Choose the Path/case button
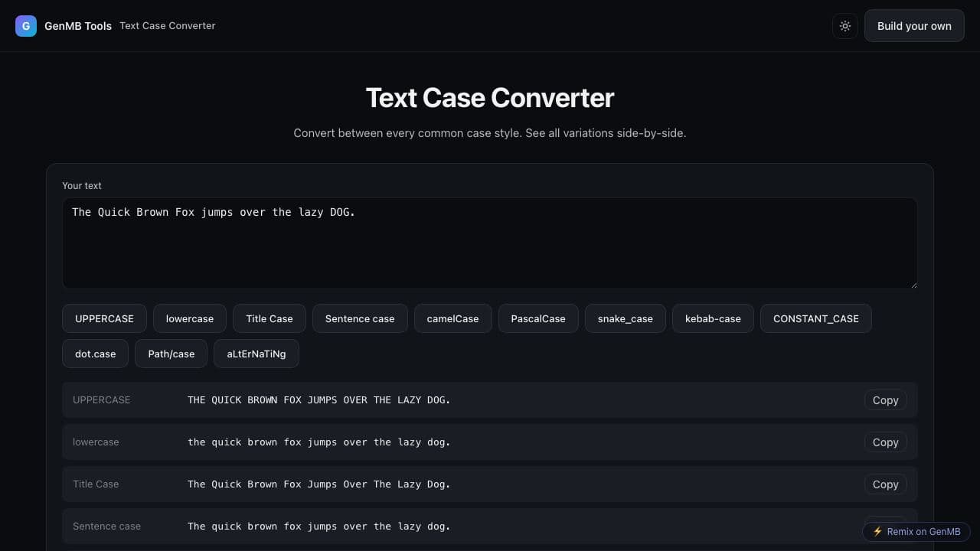 coord(171,354)
